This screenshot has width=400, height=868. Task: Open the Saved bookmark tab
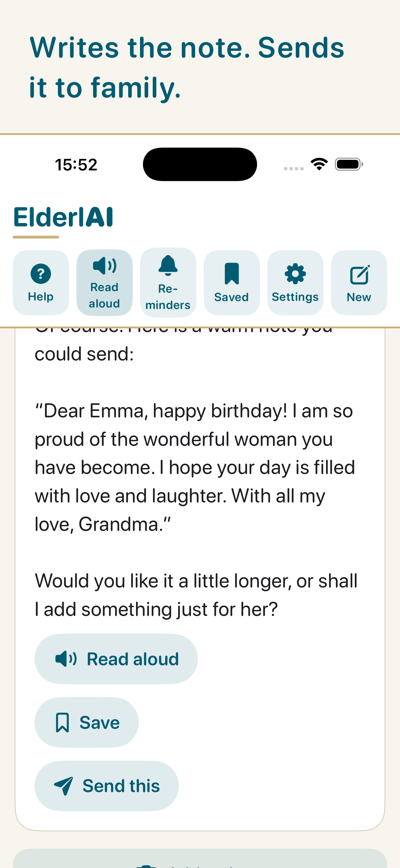point(232,282)
